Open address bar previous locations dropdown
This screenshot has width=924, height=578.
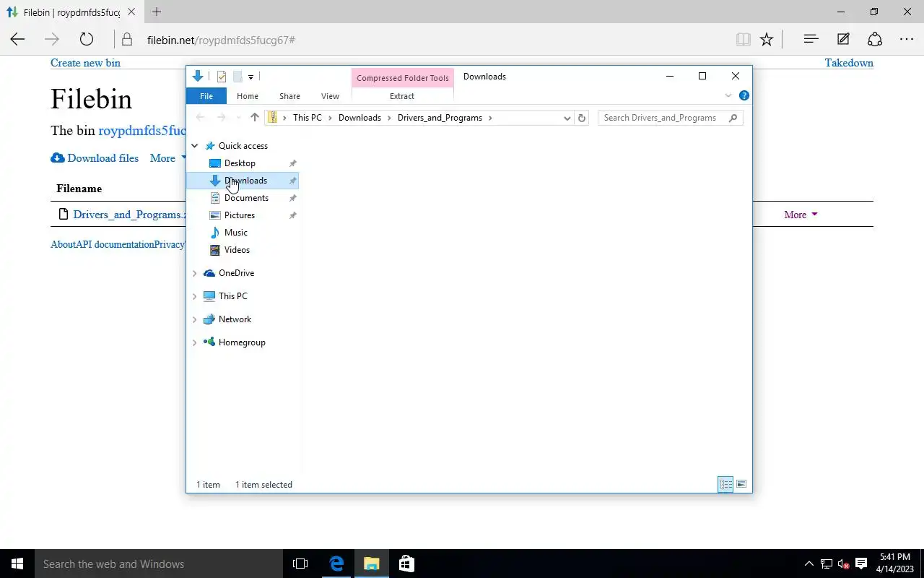567,118
